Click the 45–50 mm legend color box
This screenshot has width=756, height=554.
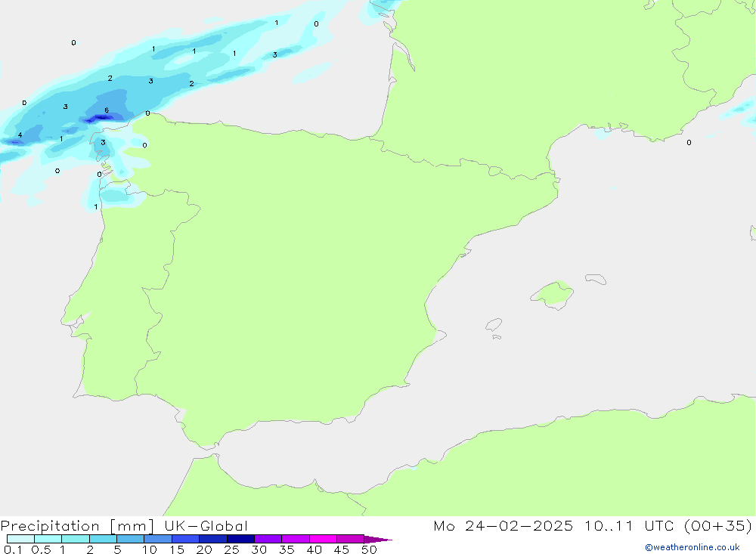coord(351,539)
